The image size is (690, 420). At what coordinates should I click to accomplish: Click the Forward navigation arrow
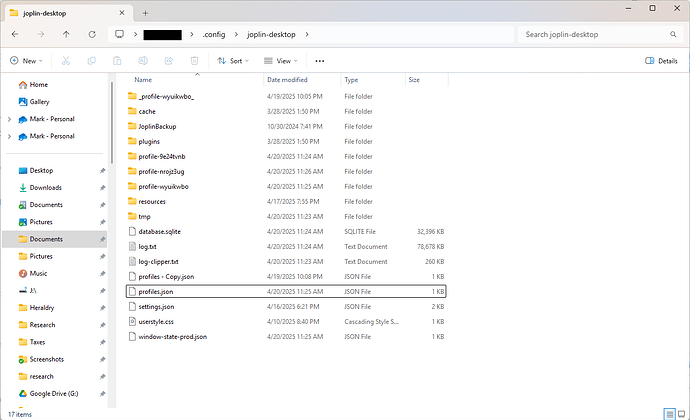[40, 34]
